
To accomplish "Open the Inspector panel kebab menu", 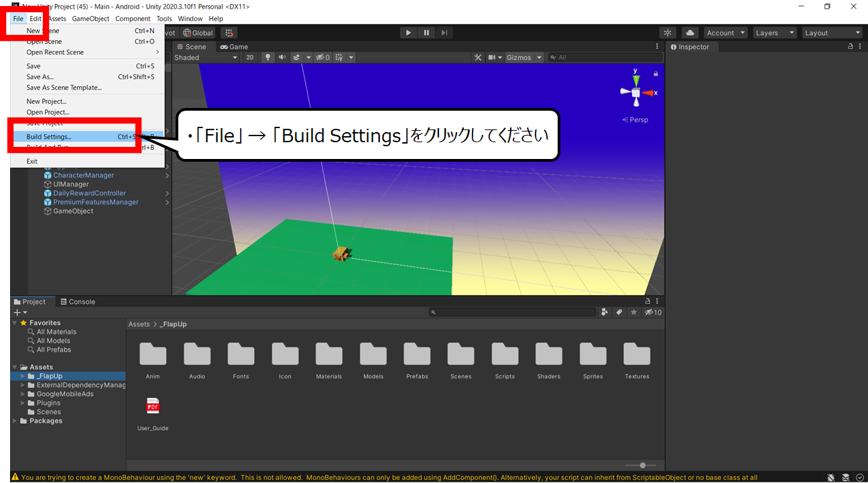I will [860, 47].
